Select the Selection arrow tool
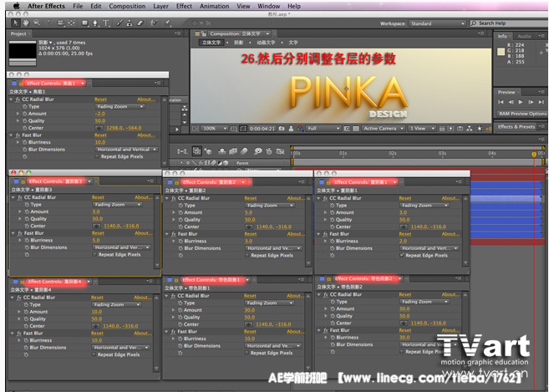The width and height of the screenshot is (549, 392). 15,23
